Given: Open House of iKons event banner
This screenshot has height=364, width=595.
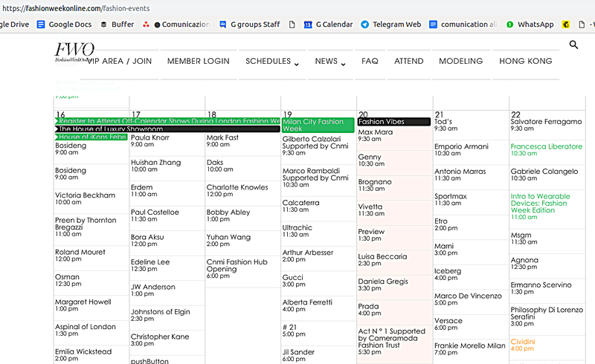Looking at the screenshot, I should point(91,137).
